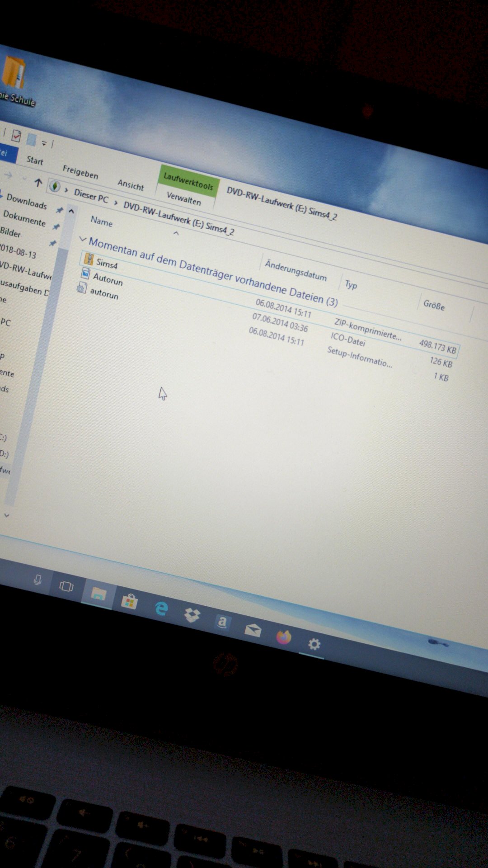Sort by the Name column header
The image size is (488, 868).
(x=102, y=222)
